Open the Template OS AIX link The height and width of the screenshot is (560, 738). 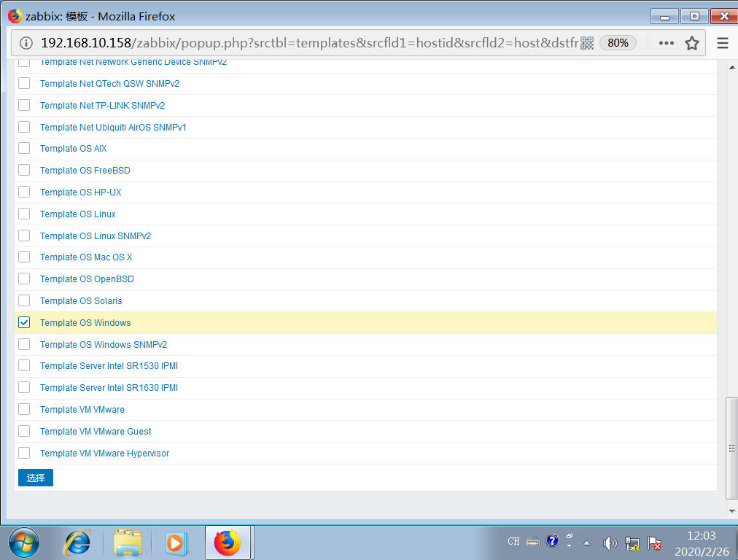(74, 149)
